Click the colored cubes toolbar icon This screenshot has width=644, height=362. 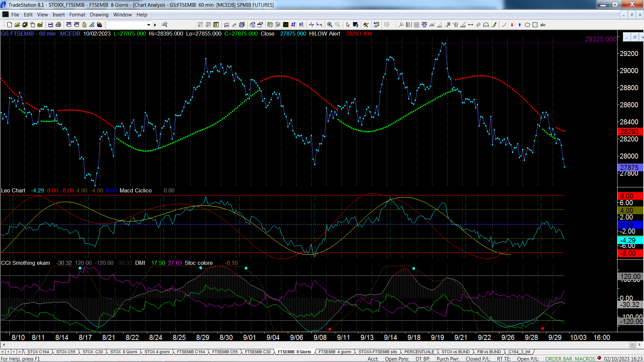[99, 25]
